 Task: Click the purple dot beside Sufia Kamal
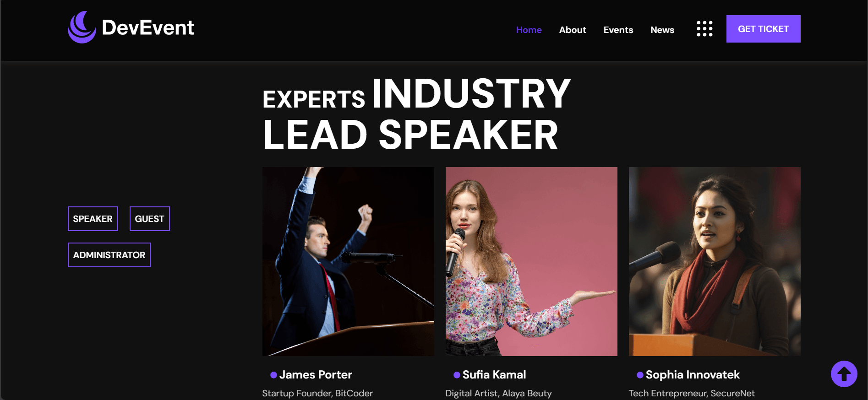pos(457,375)
